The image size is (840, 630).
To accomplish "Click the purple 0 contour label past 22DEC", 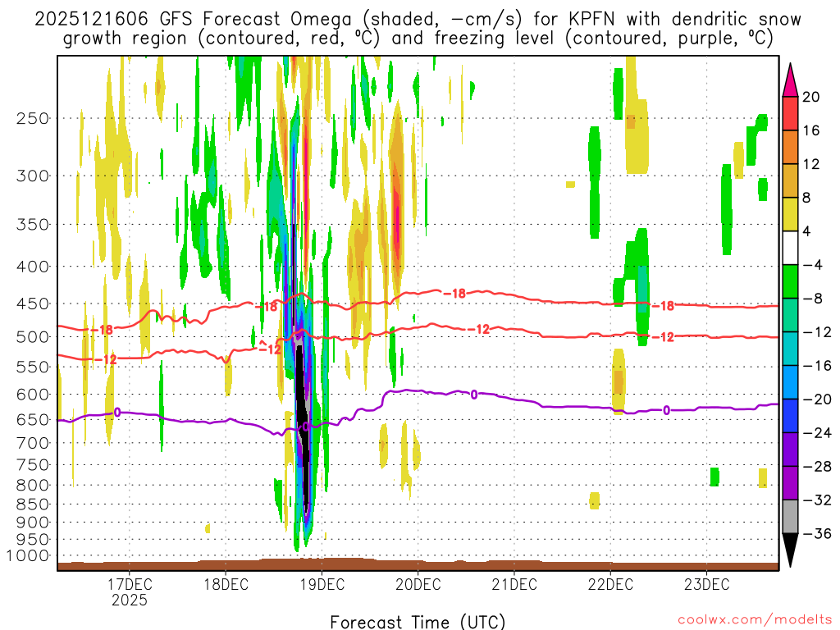I will (x=666, y=410).
